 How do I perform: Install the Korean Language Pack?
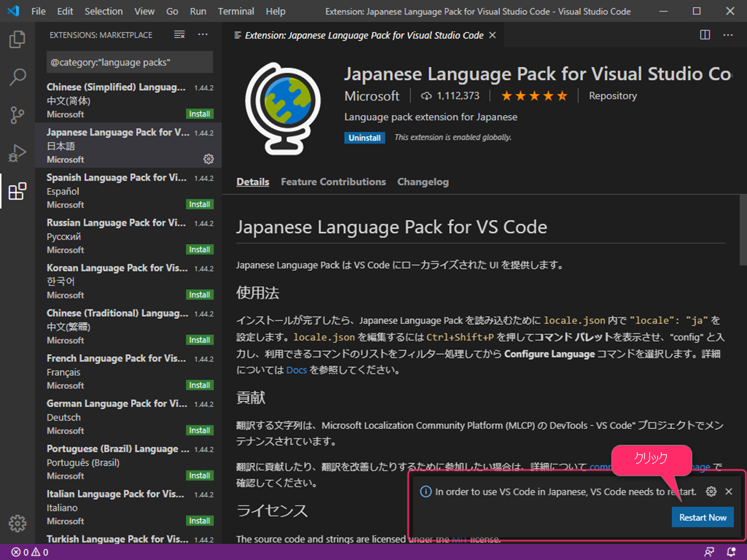point(200,295)
